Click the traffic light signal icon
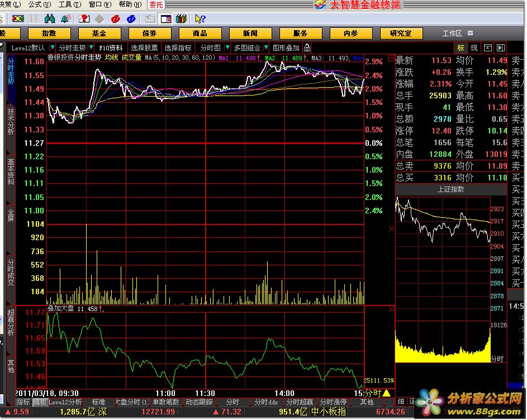527x420 pixels. (18, 19)
